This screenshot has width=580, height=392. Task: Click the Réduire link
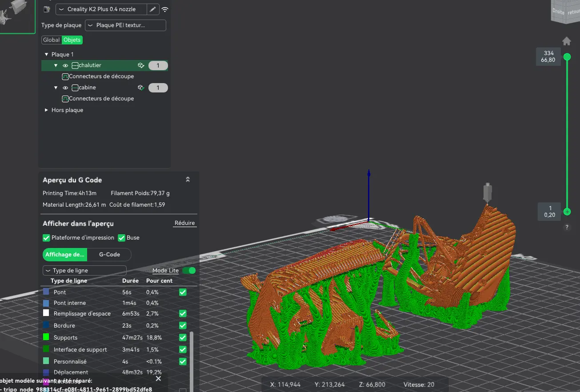click(x=184, y=223)
